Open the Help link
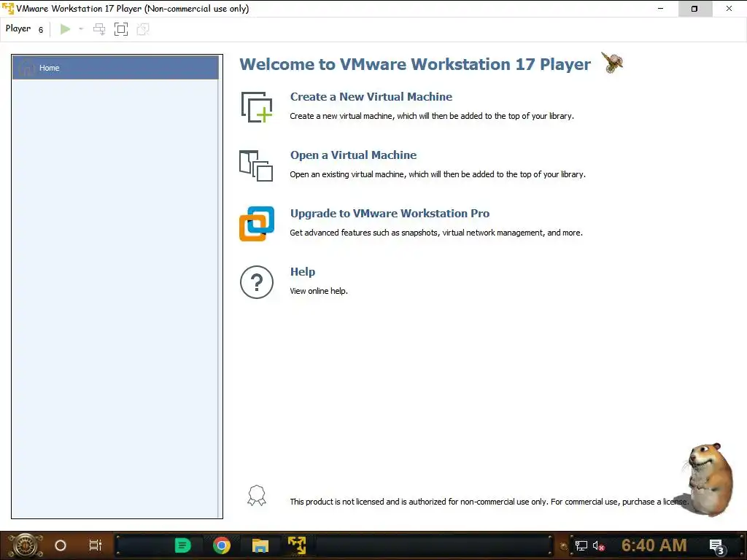Screen dimensions: 747x560 [303, 271]
